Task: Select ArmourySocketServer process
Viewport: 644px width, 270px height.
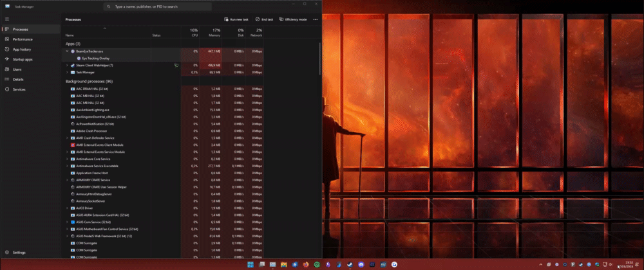Action: pyautogui.click(x=164, y=201)
